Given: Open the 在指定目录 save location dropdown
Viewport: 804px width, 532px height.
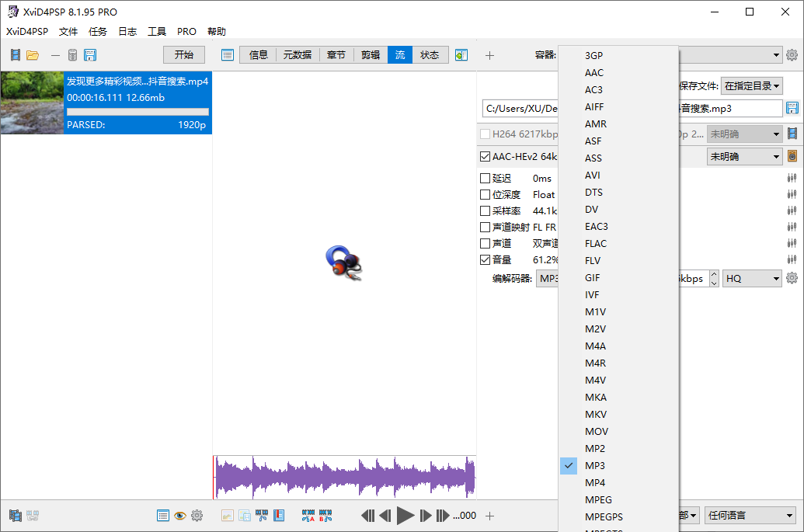Looking at the screenshot, I should coord(751,86).
